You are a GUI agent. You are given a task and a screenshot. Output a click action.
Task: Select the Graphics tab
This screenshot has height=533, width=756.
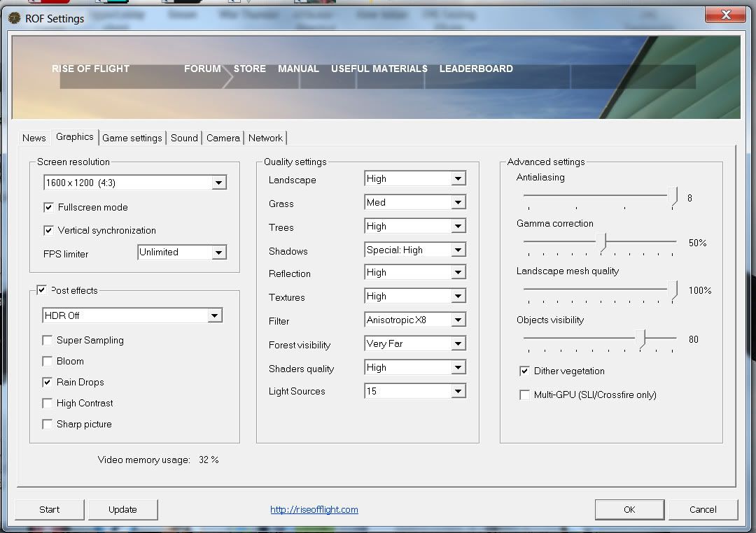click(75, 137)
